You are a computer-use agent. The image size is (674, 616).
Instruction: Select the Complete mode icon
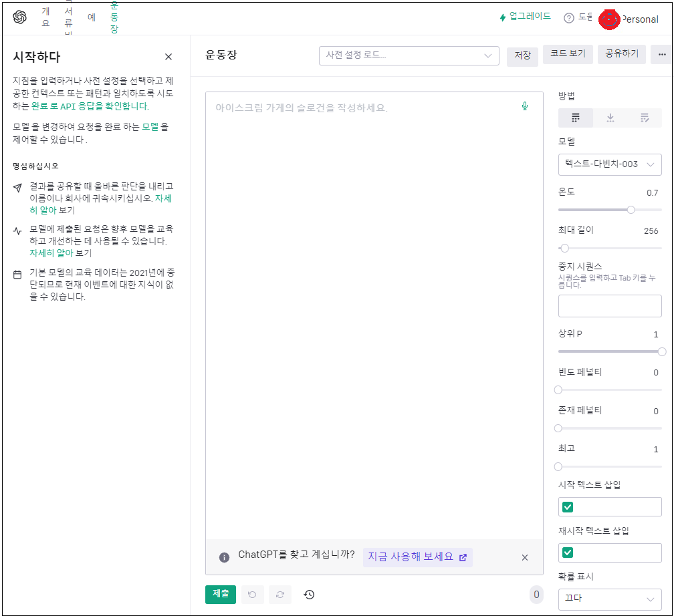click(575, 118)
